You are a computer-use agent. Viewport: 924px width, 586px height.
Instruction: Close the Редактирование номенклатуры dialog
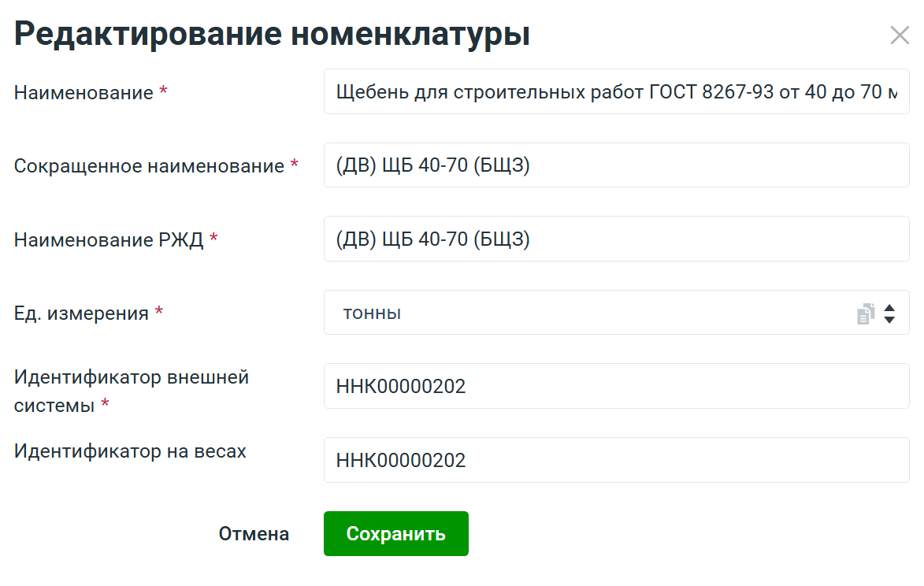[899, 35]
